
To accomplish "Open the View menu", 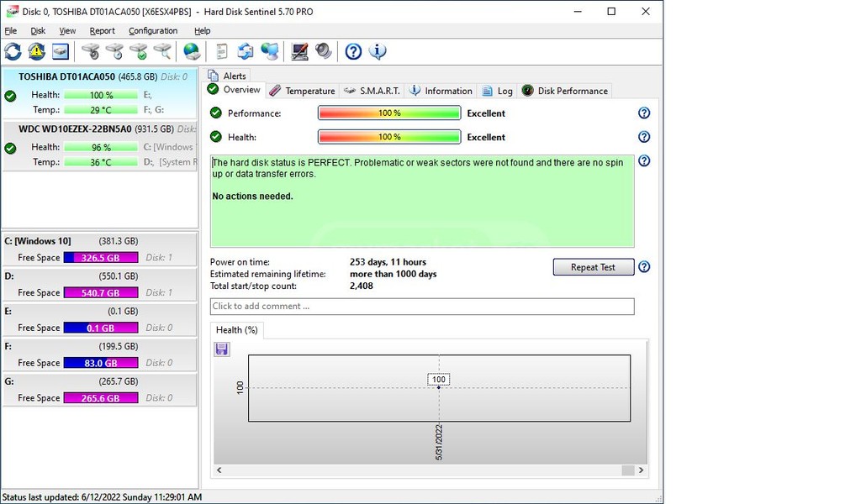I will coord(67,31).
